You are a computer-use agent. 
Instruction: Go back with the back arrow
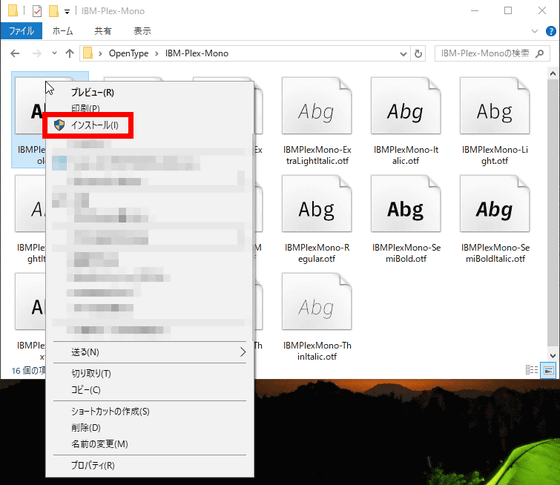(x=15, y=54)
